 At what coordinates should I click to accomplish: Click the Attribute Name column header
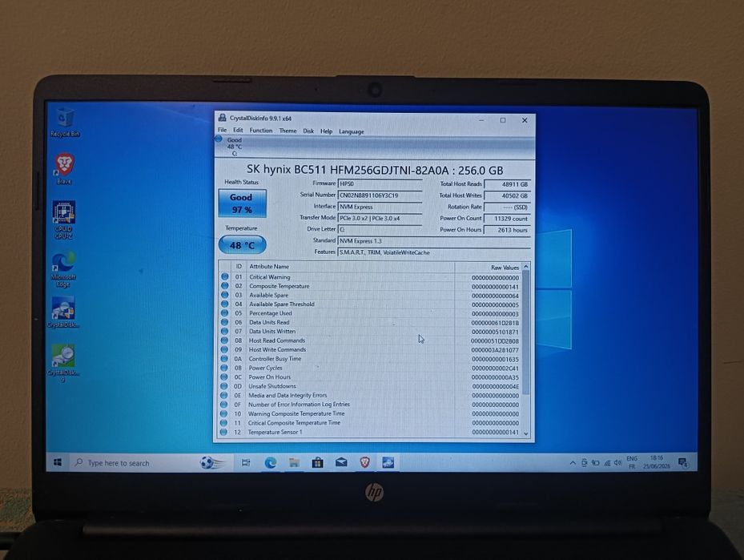[x=350, y=267]
